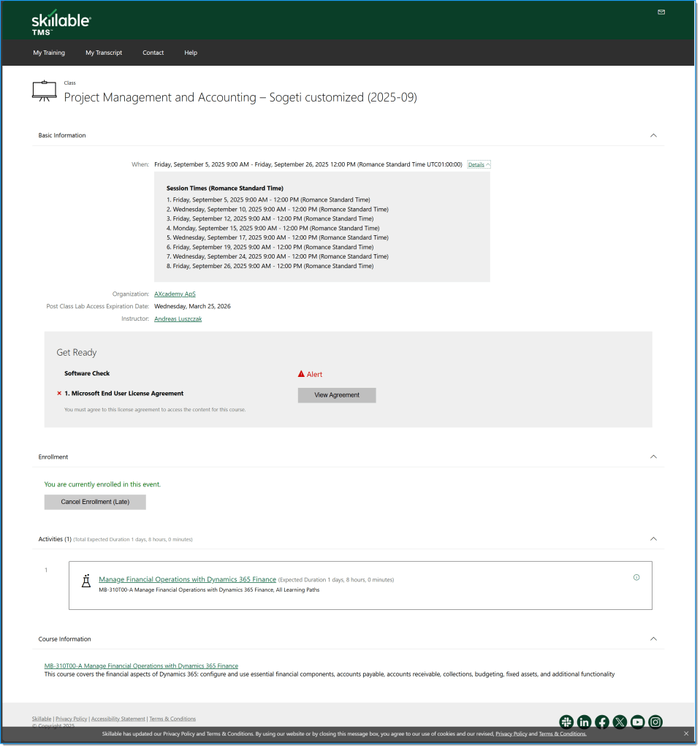Open the Contact menu item

153,53
